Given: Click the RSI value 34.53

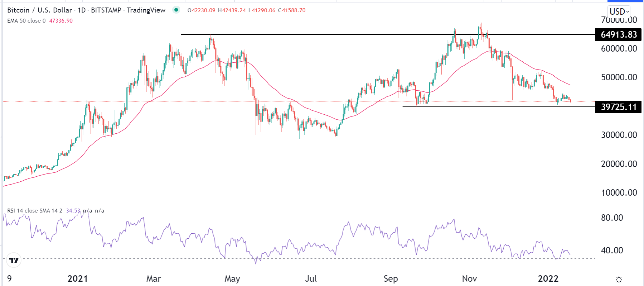Looking at the screenshot, I should 73,211.
